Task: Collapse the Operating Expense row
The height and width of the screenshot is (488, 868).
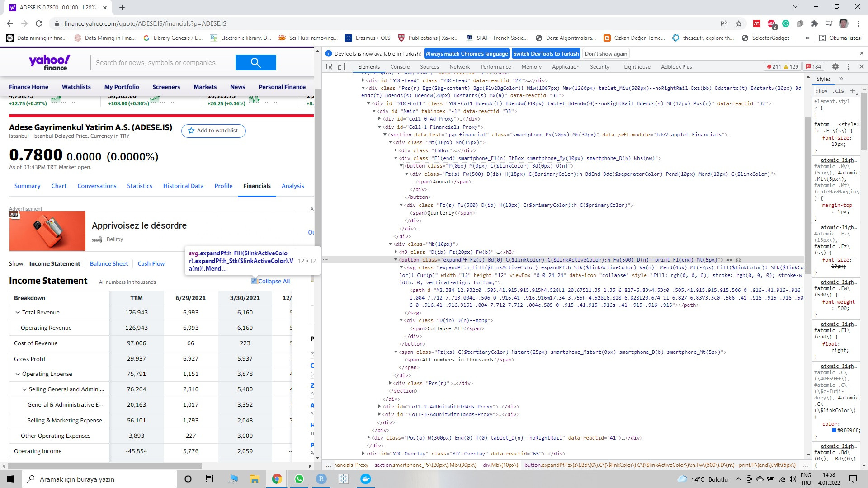Action: 18,374
